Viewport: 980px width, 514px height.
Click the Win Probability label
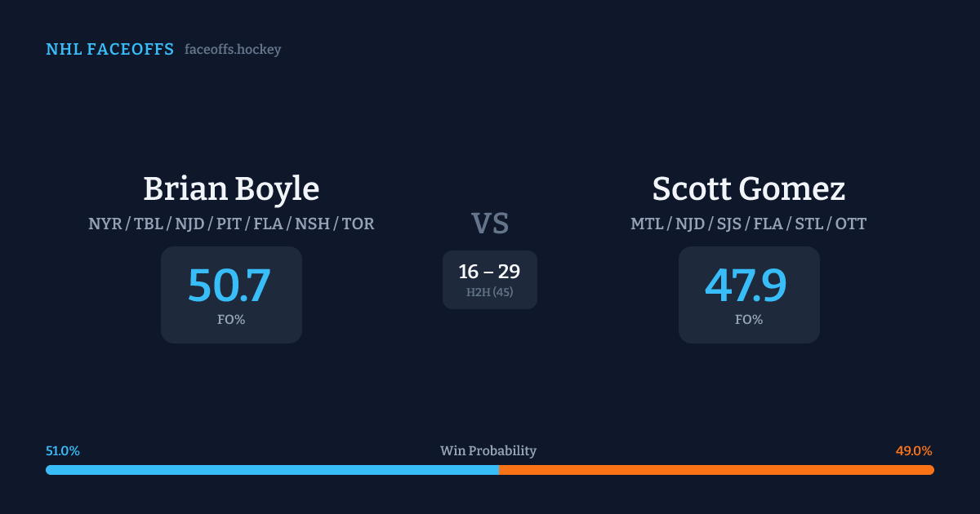[x=488, y=451]
